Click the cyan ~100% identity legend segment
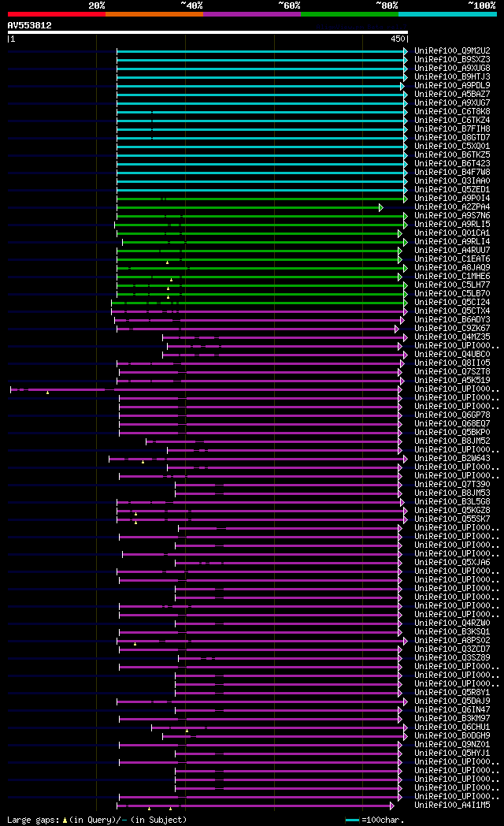 point(448,14)
